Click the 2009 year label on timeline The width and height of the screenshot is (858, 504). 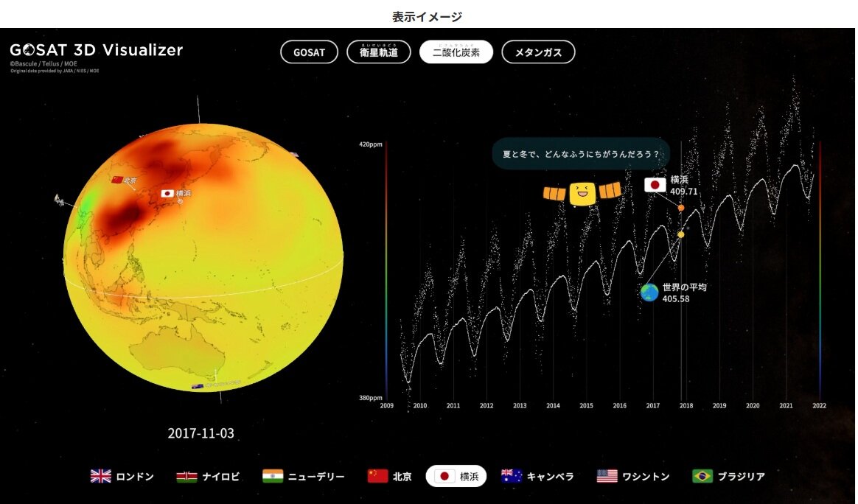[387, 405]
